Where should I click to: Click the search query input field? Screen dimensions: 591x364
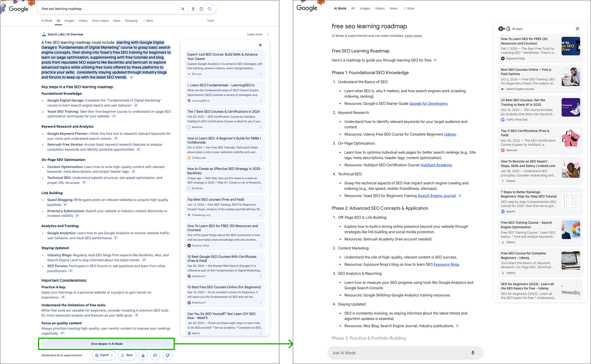[110, 9]
